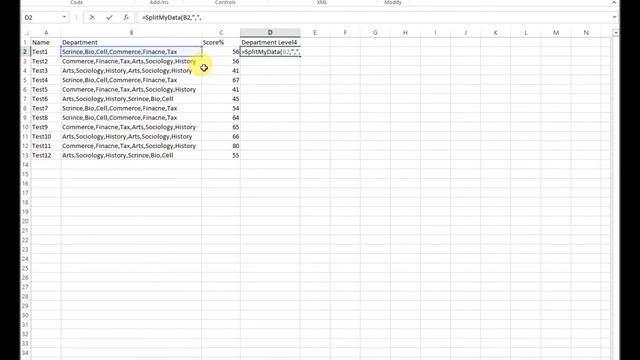Select row 14 header

[25, 165]
